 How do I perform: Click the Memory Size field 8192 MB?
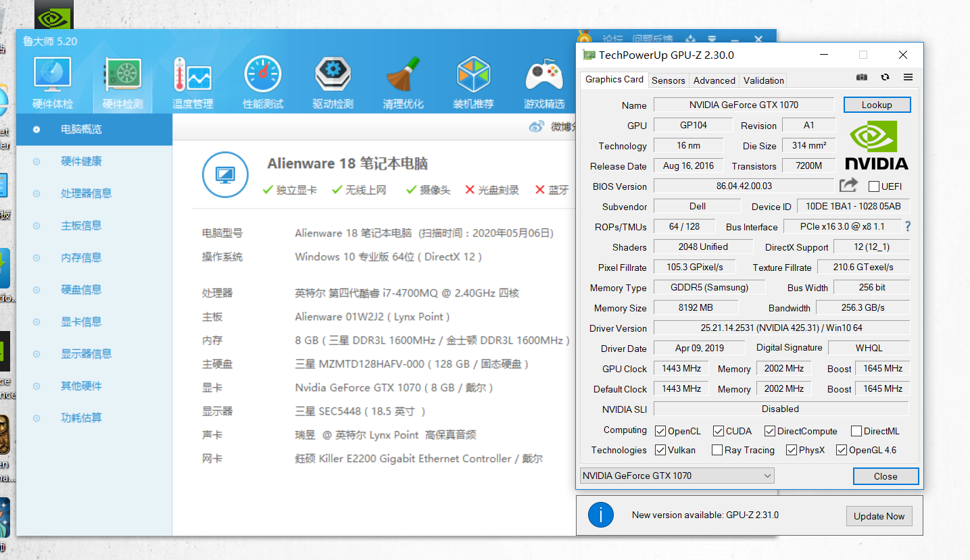coord(696,307)
